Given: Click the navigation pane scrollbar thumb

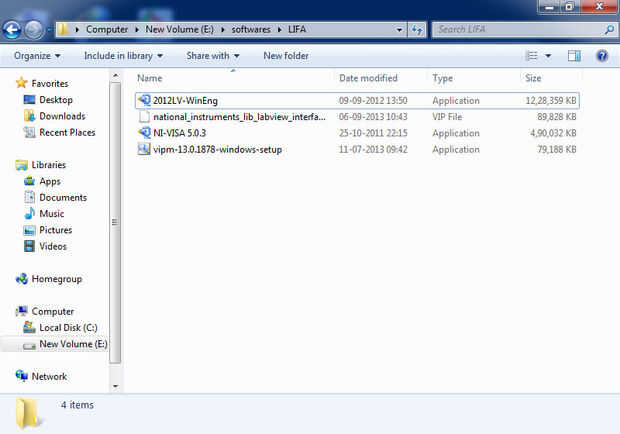Looking at the screenshot, I should 115,223.
